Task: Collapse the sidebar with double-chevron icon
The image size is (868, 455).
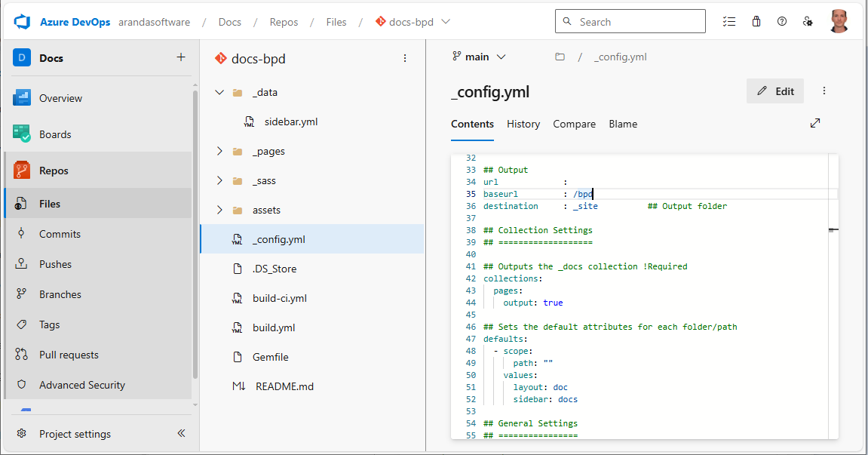Action: pyautogui.click(x=181, y=434)
